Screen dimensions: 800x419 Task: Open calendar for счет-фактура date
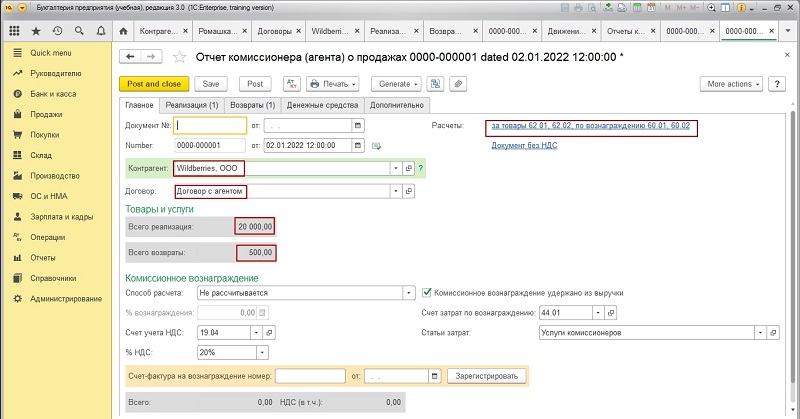coord(434,376)
